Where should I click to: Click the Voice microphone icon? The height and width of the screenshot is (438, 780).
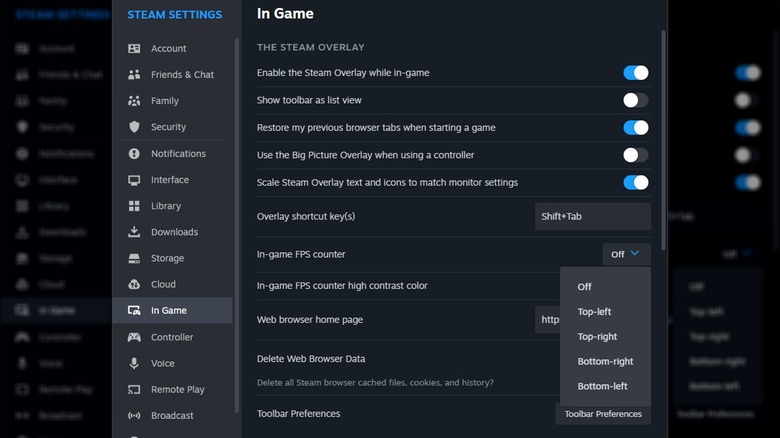pos(134,364)
